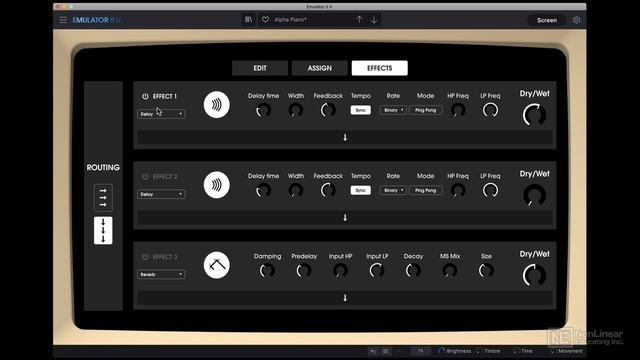Click the Effect 1 delay waves icon
Image resolution: width=640 pixels, height=360 pixels.
216,105
